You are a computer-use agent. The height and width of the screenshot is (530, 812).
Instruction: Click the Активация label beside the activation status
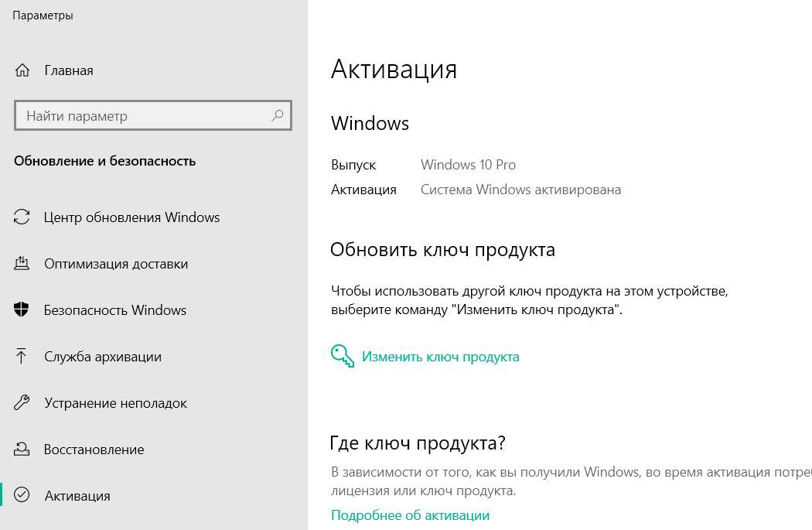point(363,190)
